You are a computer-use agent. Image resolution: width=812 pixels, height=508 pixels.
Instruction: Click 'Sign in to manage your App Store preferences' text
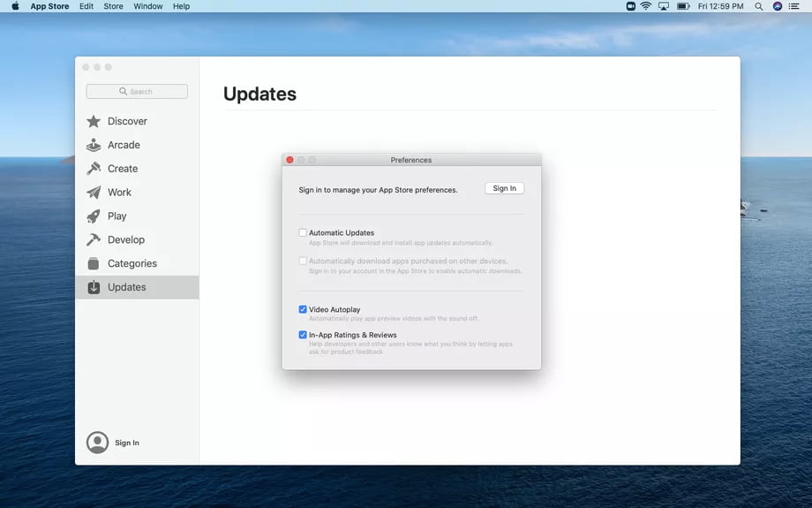pos(378,190)
